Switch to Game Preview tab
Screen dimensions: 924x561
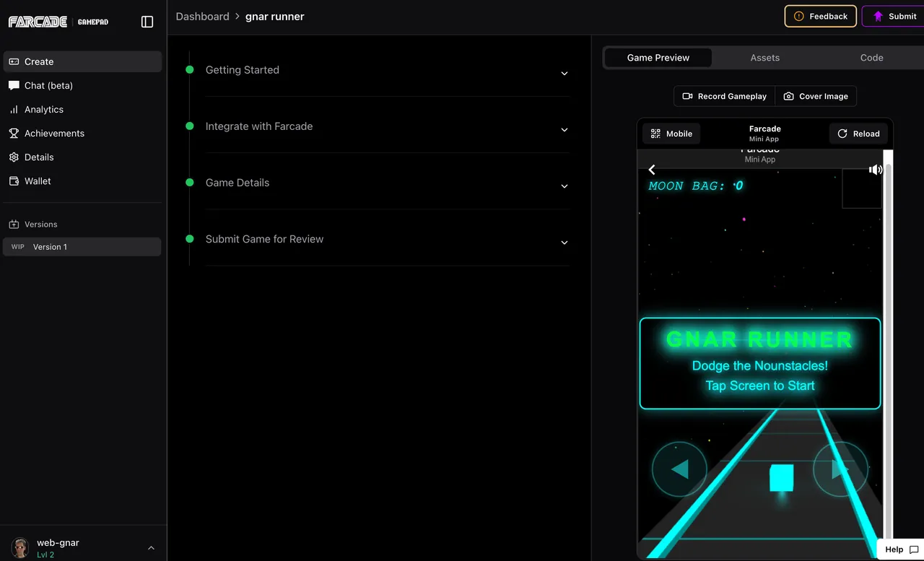(x=658, y=58)
